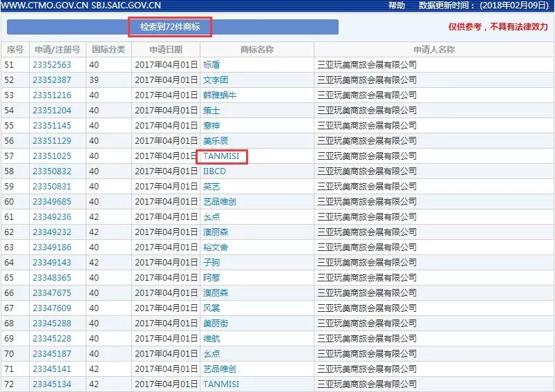555x392 pixels.
Task: Click the 国际分类 column header
Action: (109, 50)
